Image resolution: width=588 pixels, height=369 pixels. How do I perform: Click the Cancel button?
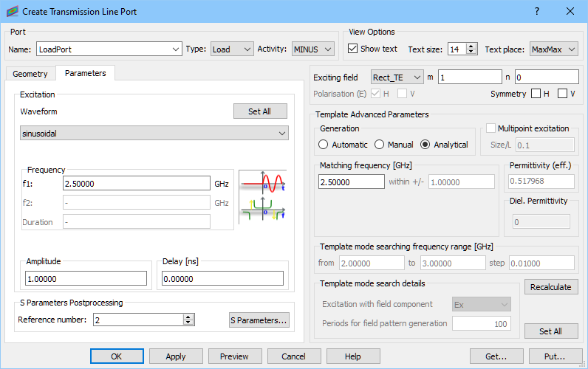[294, 356]
